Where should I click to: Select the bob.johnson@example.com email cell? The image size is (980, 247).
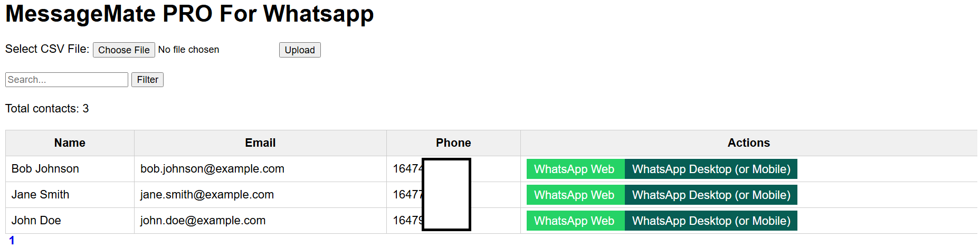point(260,169)
